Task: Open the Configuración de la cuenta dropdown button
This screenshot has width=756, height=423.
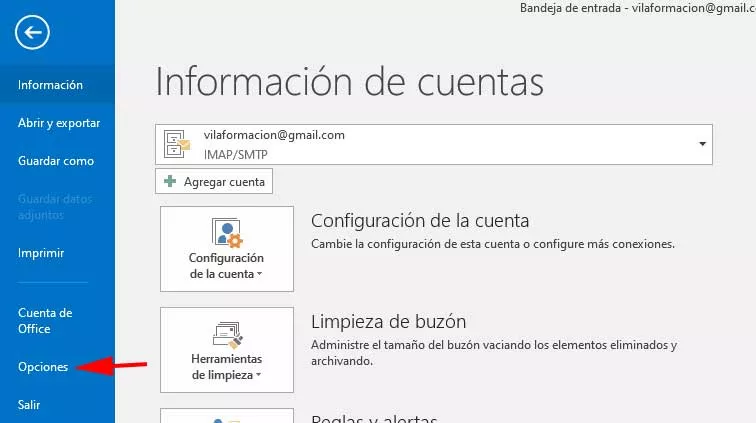Action: [x=227, y=249]
